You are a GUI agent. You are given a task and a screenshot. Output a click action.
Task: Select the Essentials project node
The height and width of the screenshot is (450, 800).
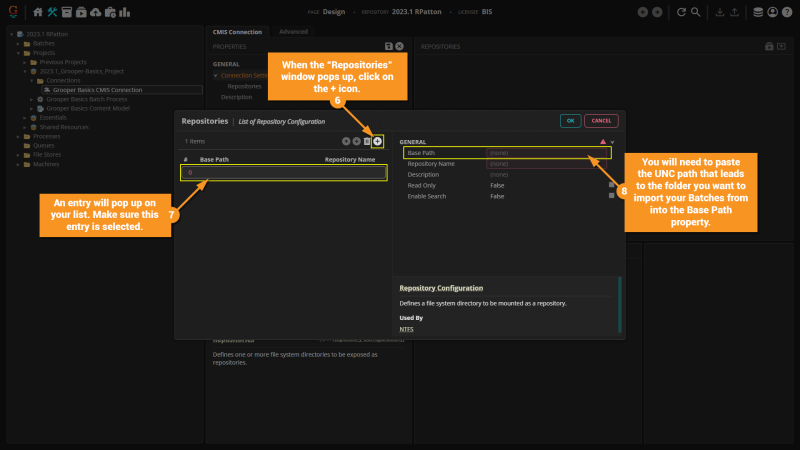coord(53,118)
